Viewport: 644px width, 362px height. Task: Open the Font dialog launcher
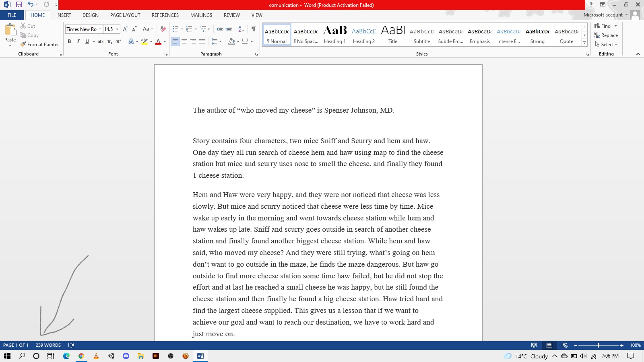coord(166,54)
